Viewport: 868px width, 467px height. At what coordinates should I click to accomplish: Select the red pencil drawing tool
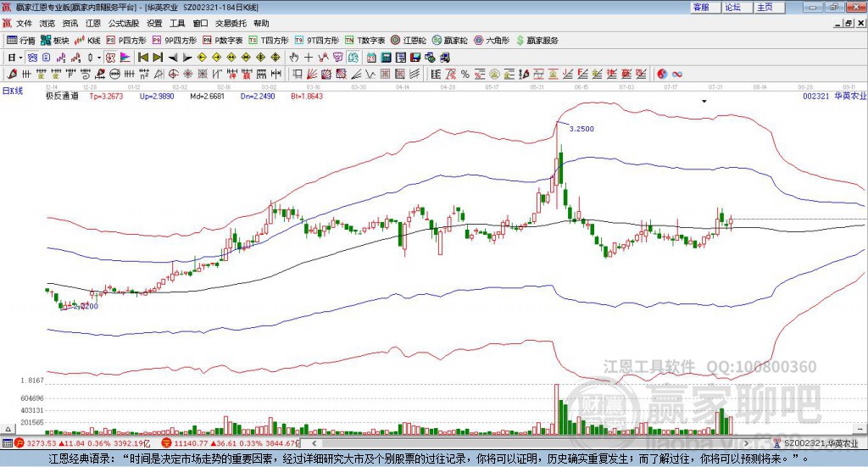click(12, 74)
